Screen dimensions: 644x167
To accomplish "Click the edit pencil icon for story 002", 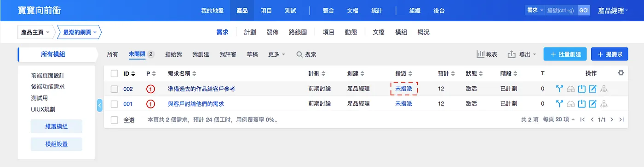I will pyautogui.click(x=593, y=89).
